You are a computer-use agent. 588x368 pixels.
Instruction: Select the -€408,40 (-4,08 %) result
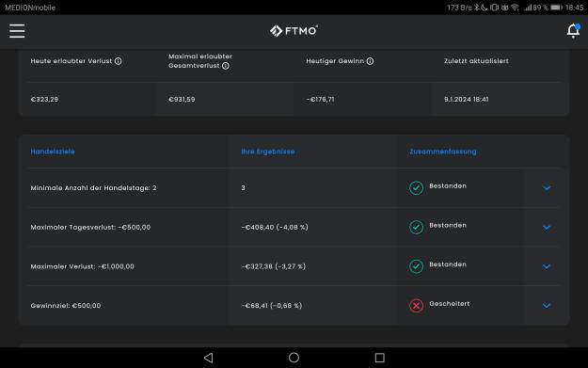point(275,228)
